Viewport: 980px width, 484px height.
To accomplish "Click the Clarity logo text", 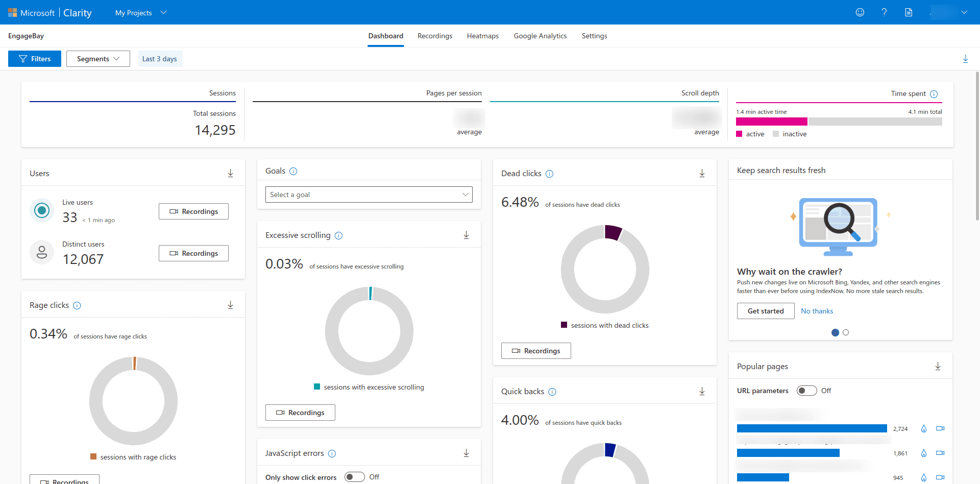I will pyautogui.click(x=78, y=13).
